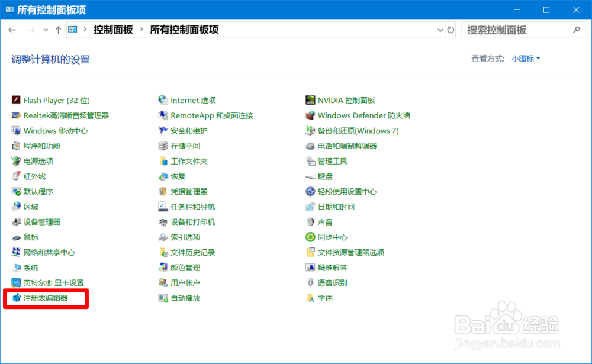Click the 系统 computer icon
Screen dimensions: 592x364
pos(16,268)
